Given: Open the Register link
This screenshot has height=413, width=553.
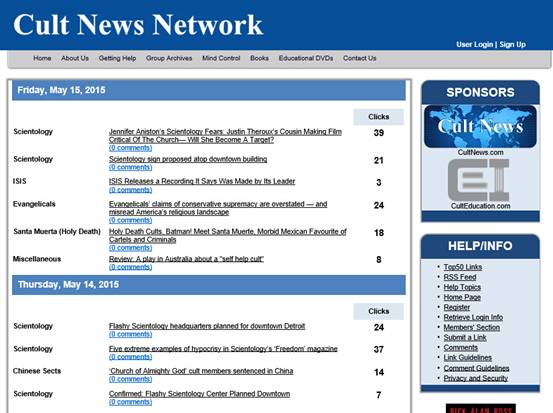Looking at the screenshot, I should (457, 307).
